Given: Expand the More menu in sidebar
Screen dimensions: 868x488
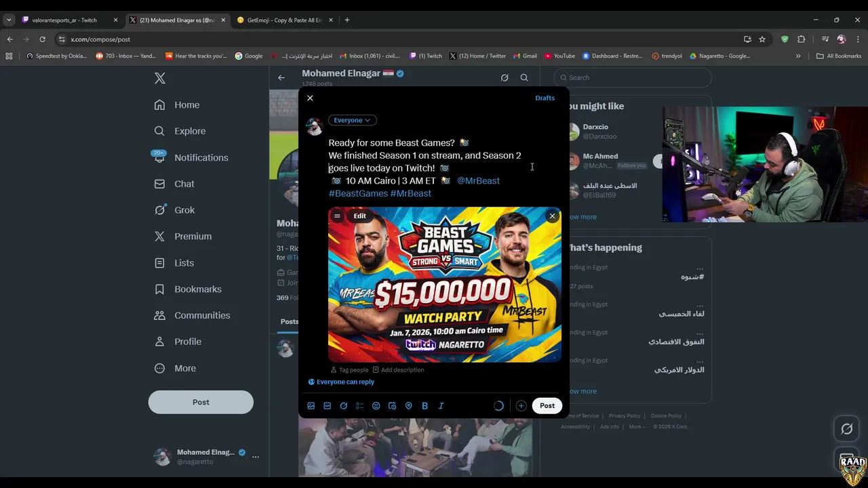Looking at the screenshot, I should pyautogui.click(x=175, y=369).
